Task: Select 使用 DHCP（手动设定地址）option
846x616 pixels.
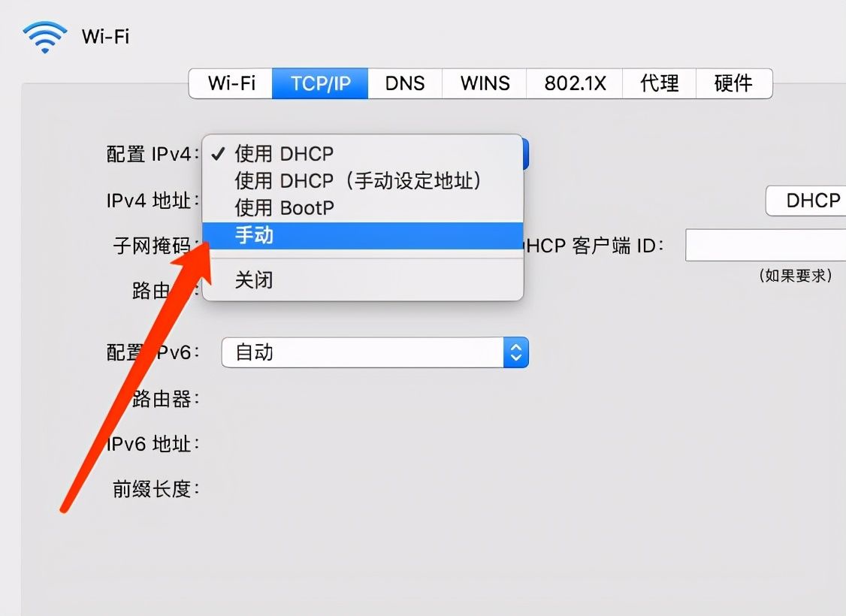Action: (x=363, y=181)
